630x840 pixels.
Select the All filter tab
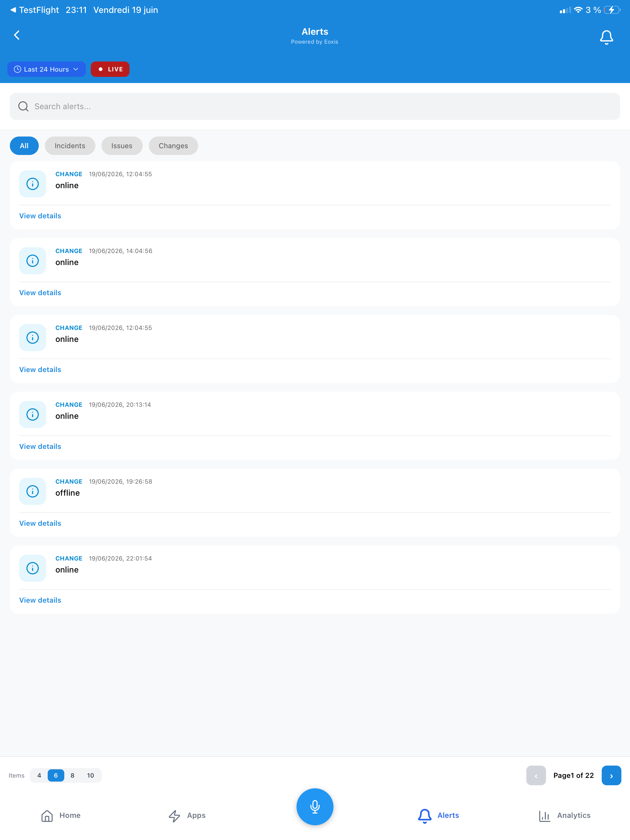24,146
